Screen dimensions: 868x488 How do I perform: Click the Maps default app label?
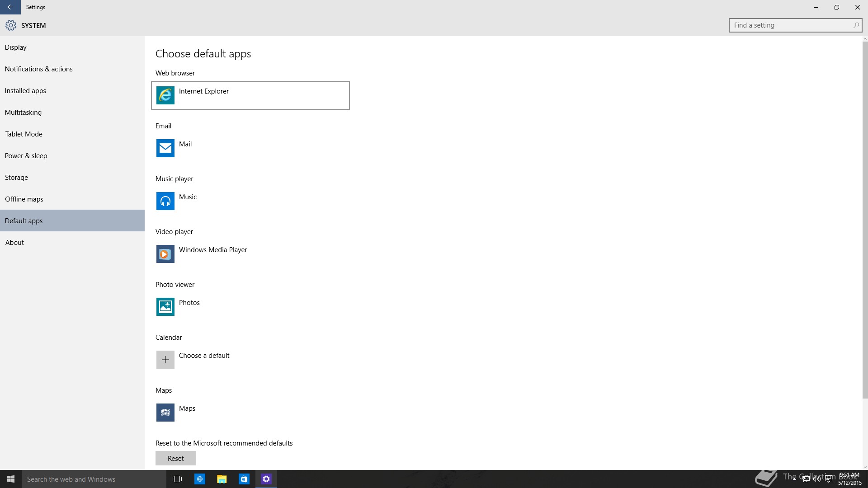coord(187,408)
